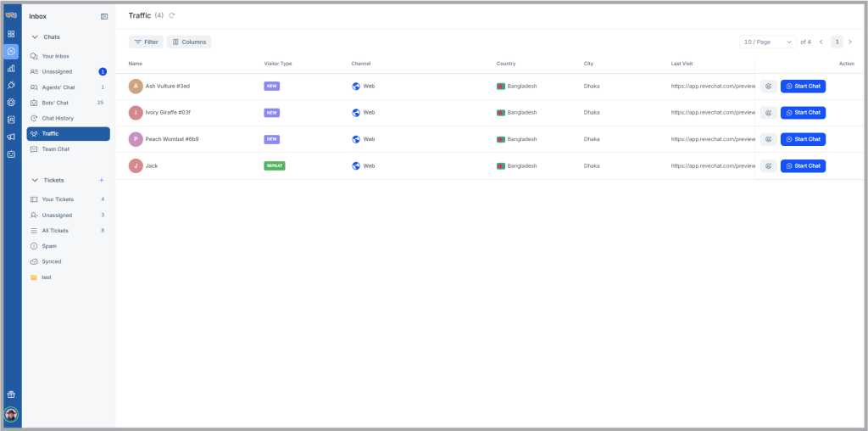
Task: Click the visitor details icon for Ash Vulture #3ed
Action: [768, 87]
